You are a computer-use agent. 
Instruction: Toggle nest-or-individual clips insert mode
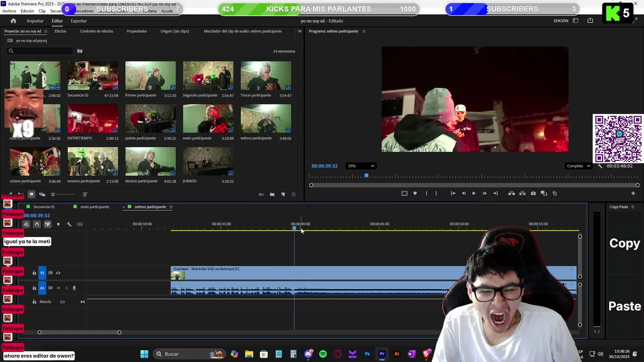pos(26,224)
